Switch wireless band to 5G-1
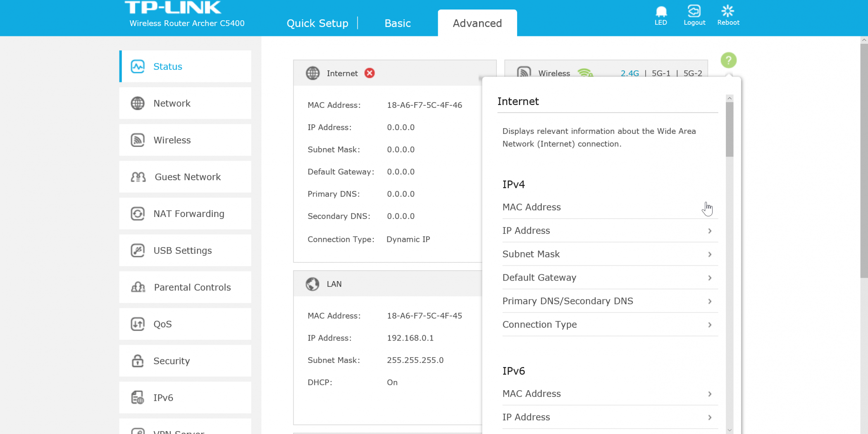The height and width of the screenshot is (434, 868). [x=661, y=73]
